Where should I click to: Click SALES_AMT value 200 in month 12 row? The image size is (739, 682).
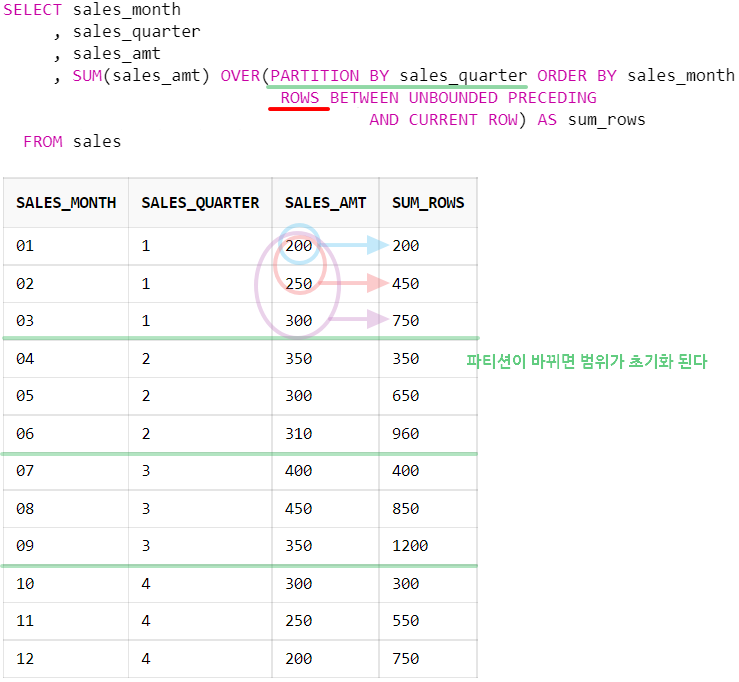[x=298, y=658]
